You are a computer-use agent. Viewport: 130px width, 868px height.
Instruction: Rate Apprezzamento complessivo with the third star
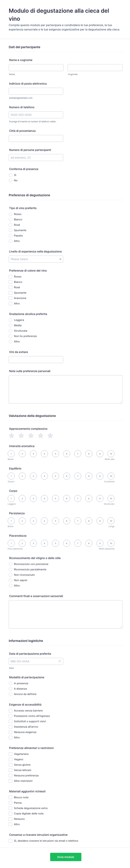(x=31, y=436)
